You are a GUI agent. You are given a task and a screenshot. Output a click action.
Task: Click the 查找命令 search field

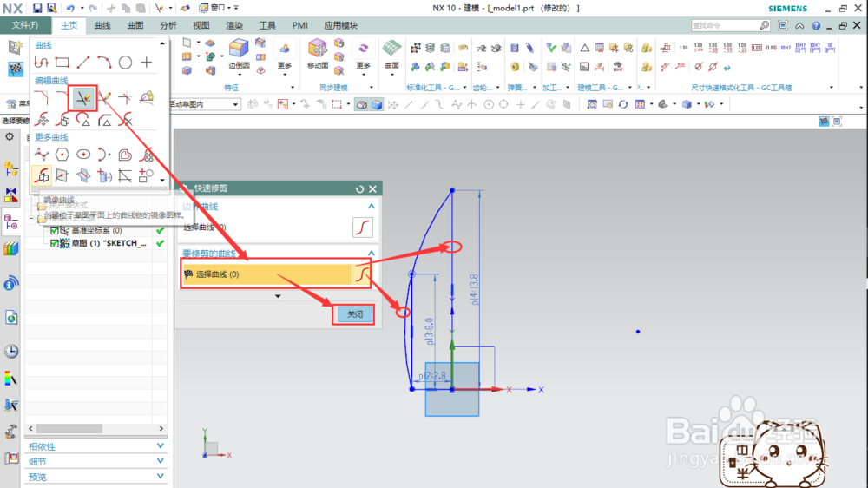(725, 25)
